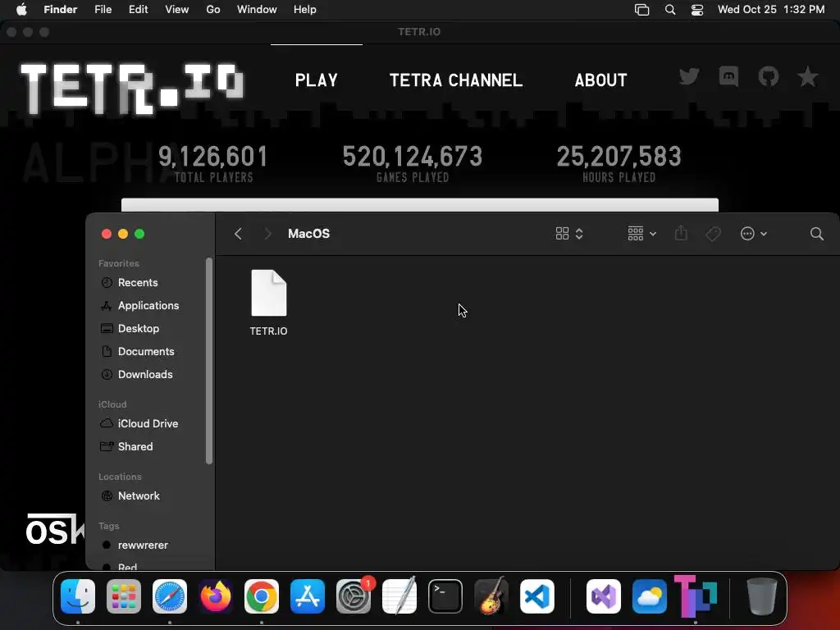
Task: Open the Twitter icon in TETR.IO header
Action: (689, 76)
